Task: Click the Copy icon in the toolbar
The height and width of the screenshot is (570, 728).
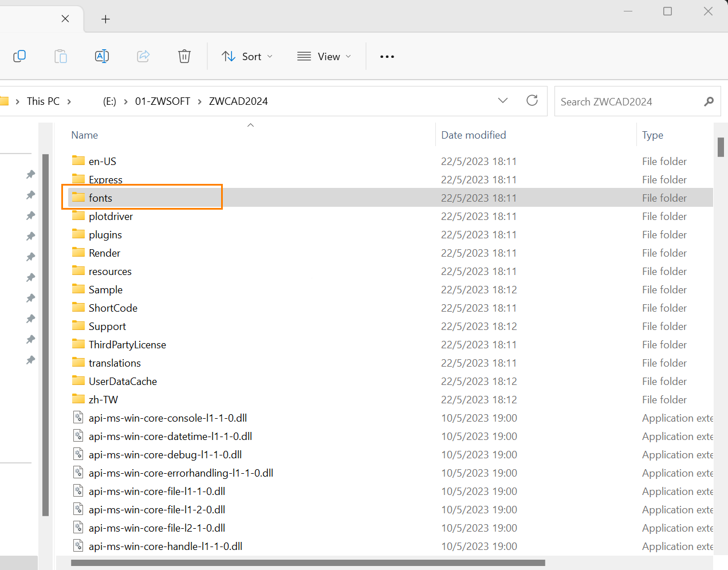Action: coord(19,56)
